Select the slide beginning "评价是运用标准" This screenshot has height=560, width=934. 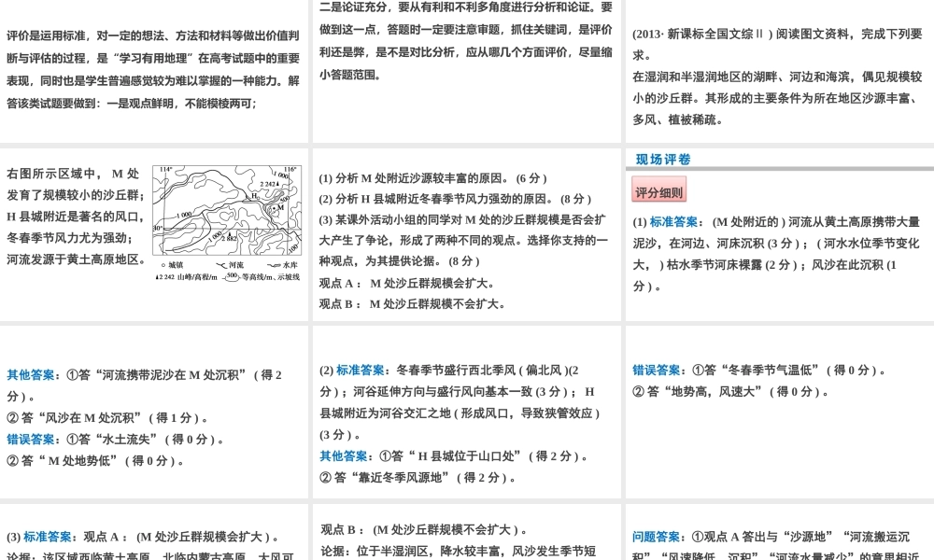click(x=154, y=70)
